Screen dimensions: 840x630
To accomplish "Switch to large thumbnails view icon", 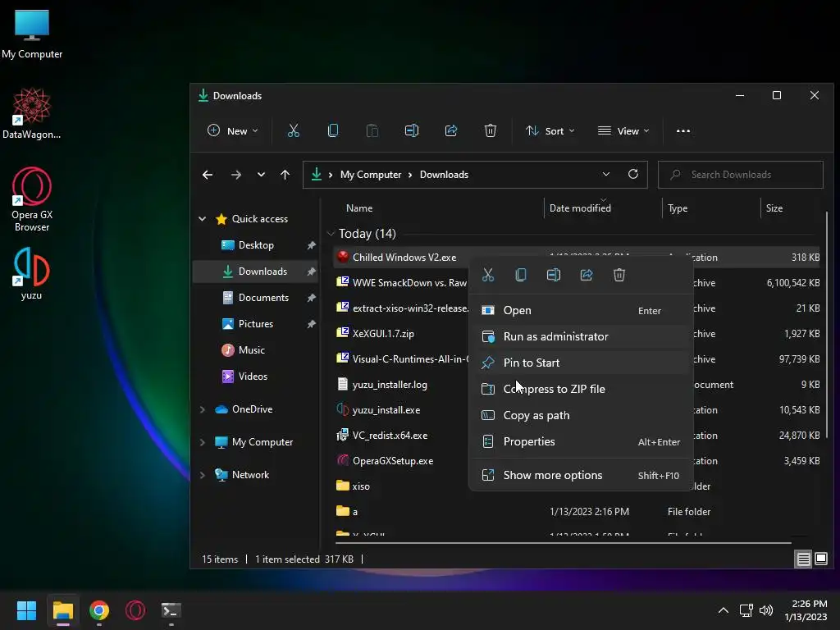I will [821, 559].
